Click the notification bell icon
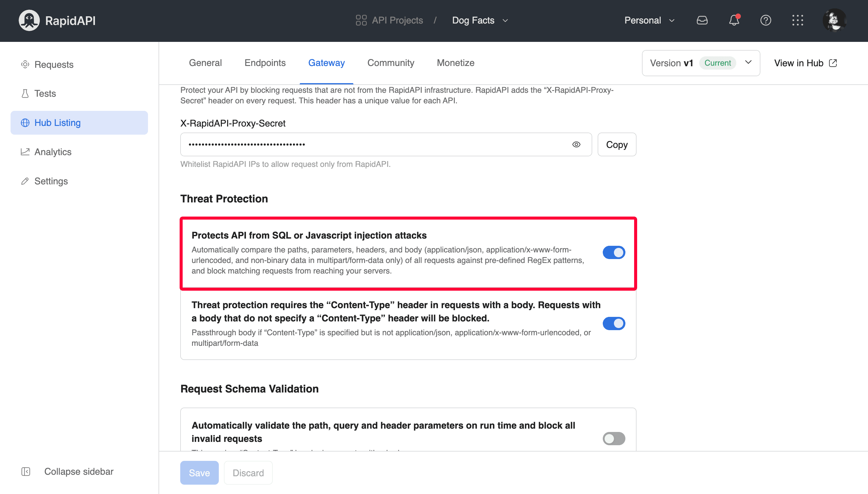 (x=734, y=20)
